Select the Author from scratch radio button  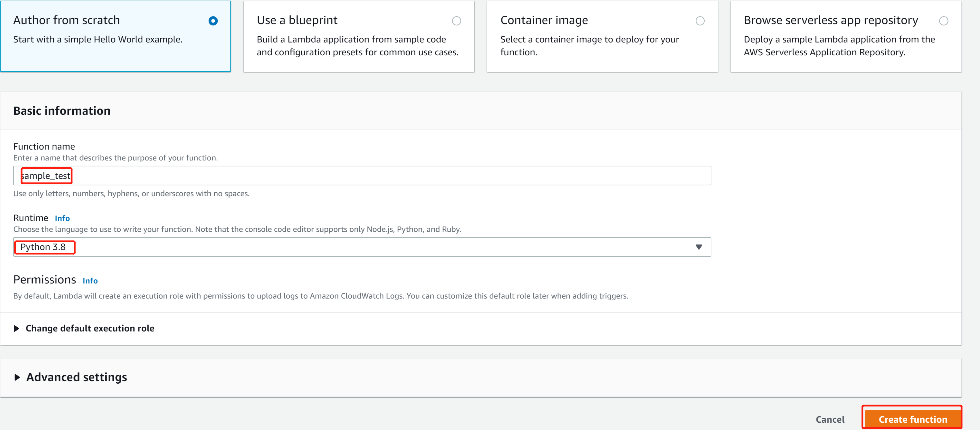click(x=213, y=21)
